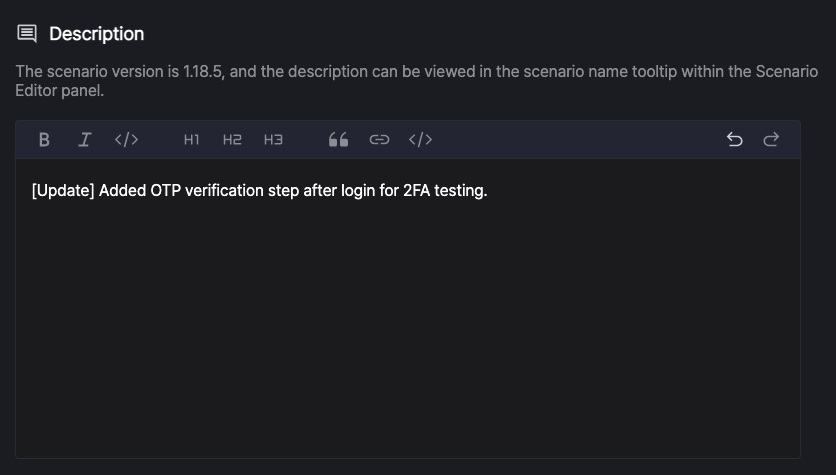Apply the H2 heading style

pos(232,140)
